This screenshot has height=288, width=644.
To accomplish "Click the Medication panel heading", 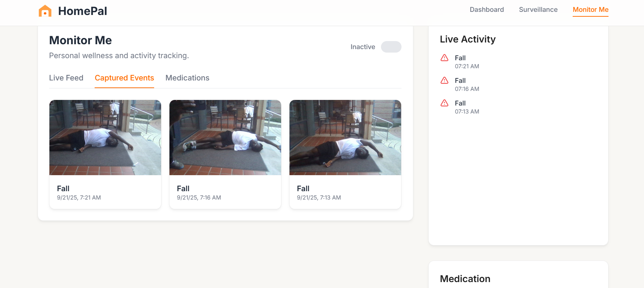I will [x=465, y=279].
